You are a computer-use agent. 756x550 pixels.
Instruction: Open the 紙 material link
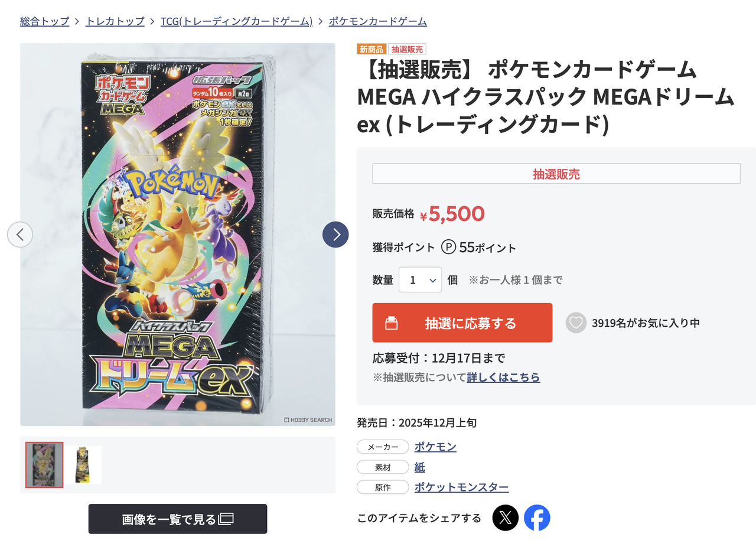click(x=419, y=467)
